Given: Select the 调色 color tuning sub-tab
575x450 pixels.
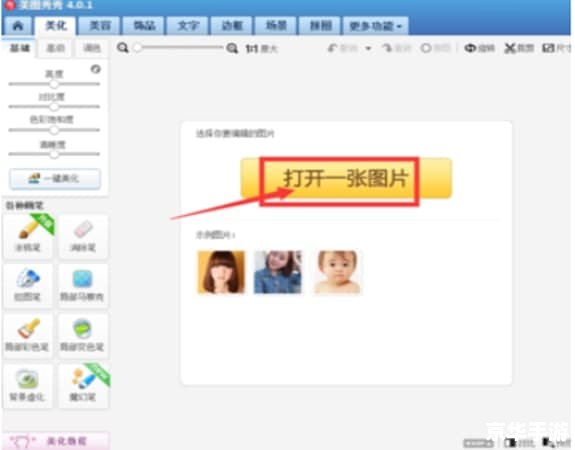Looking at the screenshot, I should click(x=92, y=48).
